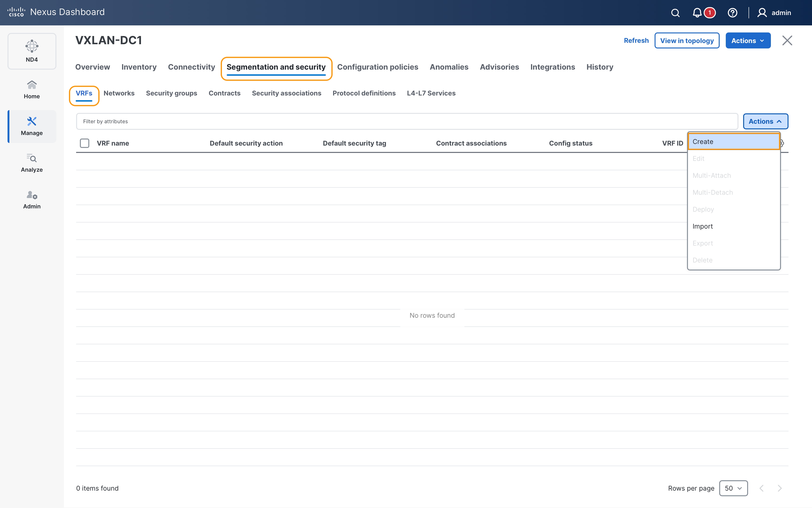This screenshot has height=508, width=812.
Task: Select the Security associations sub-tab
Action: tap(287, 93)
